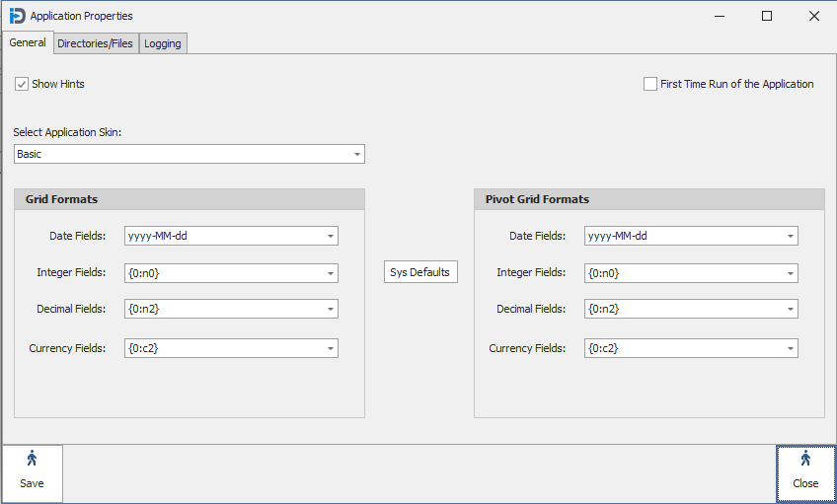Open Pivot Grid Date Fields dropdown

point(790,237)
